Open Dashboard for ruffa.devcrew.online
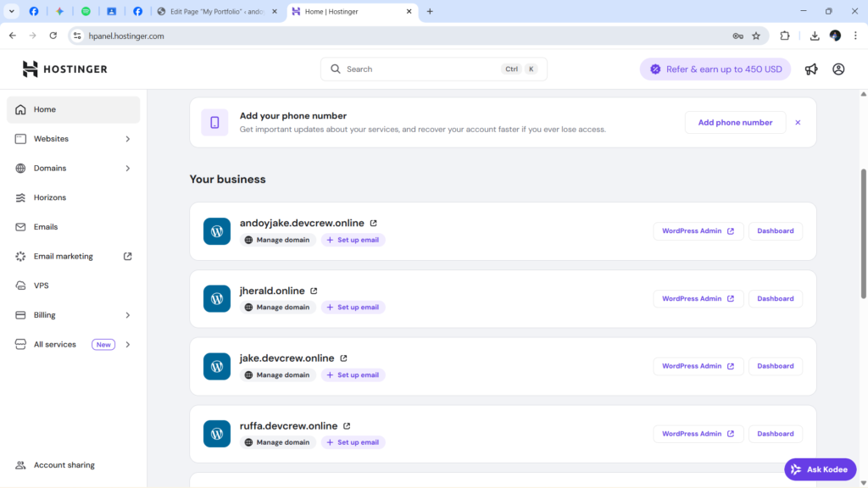This screenshot has width=868, height=488. coord(775,434)
